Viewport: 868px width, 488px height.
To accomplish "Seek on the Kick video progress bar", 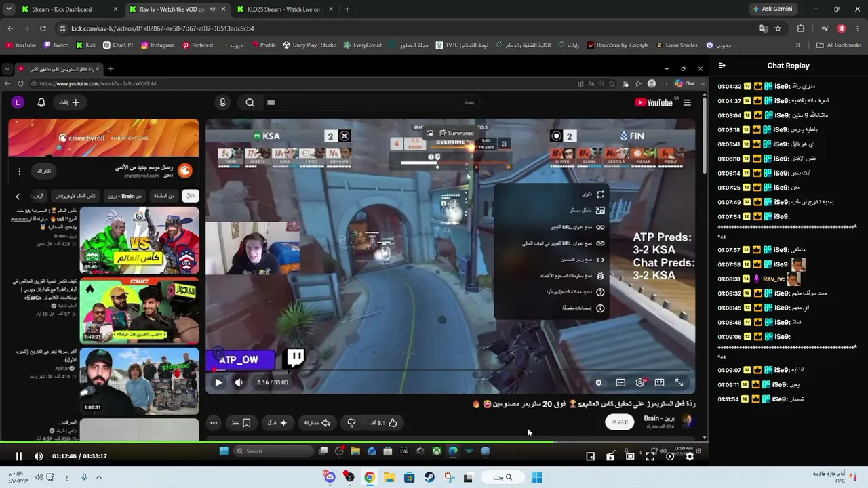I will (355, 443).
